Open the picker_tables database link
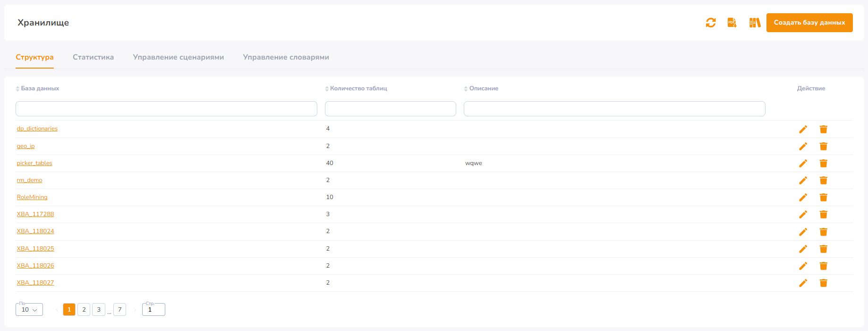868x331 pixels. click(34, 163)
